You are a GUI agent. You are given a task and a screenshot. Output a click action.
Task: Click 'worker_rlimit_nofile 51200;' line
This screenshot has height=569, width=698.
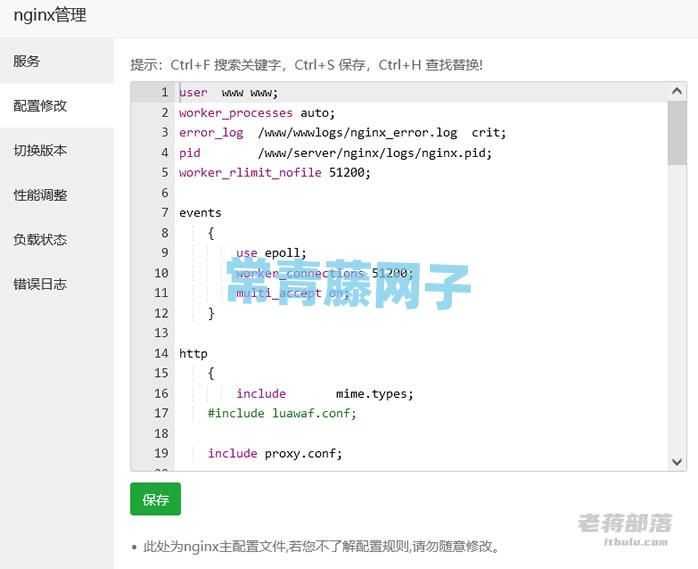pyautogui.click(x=275, y=173)
